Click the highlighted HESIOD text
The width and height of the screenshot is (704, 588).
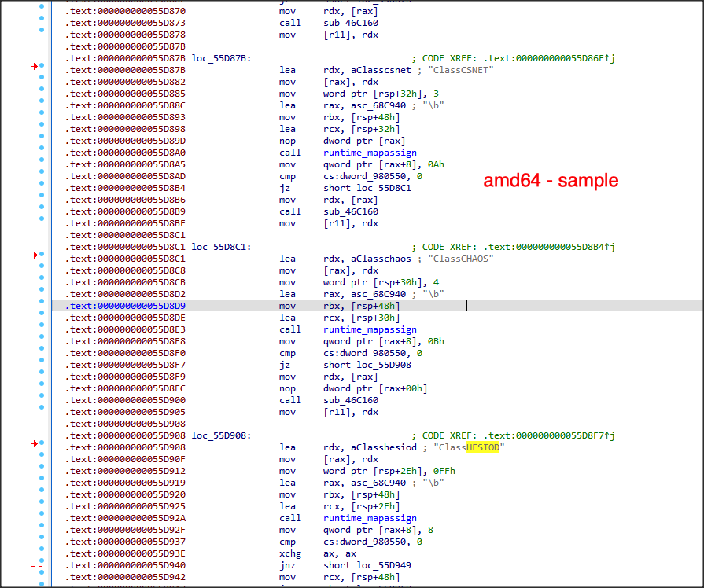(x=483, y=447)
